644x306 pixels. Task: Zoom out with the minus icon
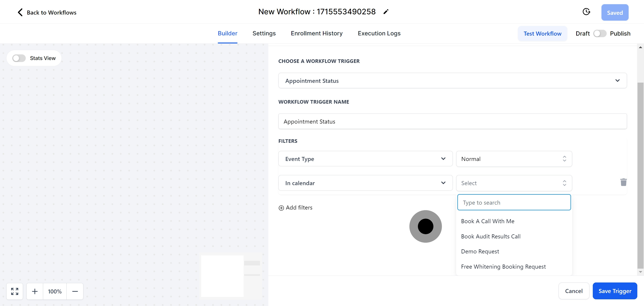(x=75, y=291)
